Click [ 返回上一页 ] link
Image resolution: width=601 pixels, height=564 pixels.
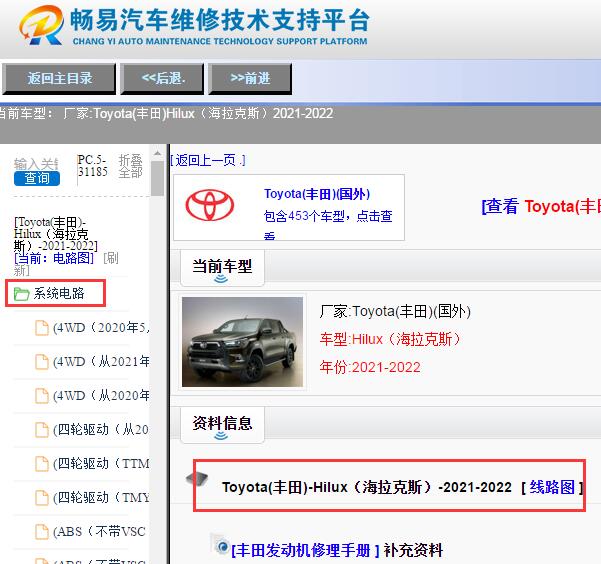pos(208,160)
